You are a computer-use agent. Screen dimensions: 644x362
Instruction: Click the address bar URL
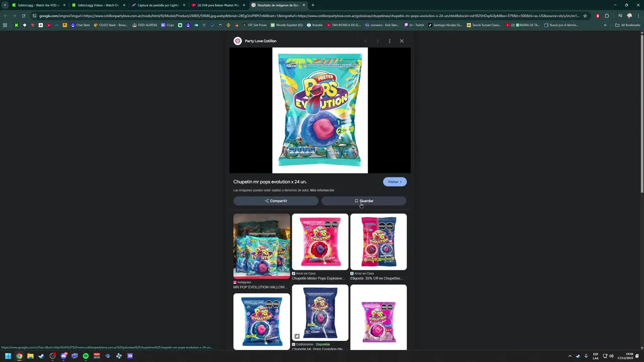click(x=309, y=16)
